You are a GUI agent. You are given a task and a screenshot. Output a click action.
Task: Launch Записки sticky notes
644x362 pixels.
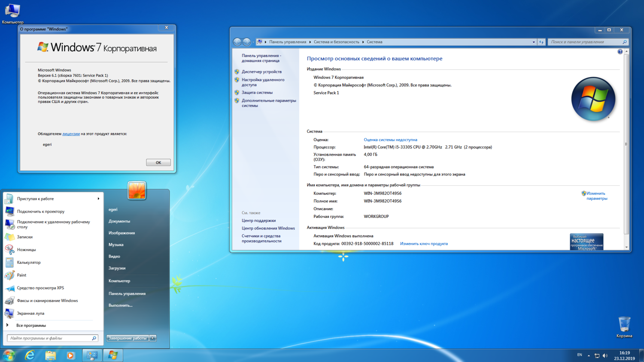click(53, 237)
